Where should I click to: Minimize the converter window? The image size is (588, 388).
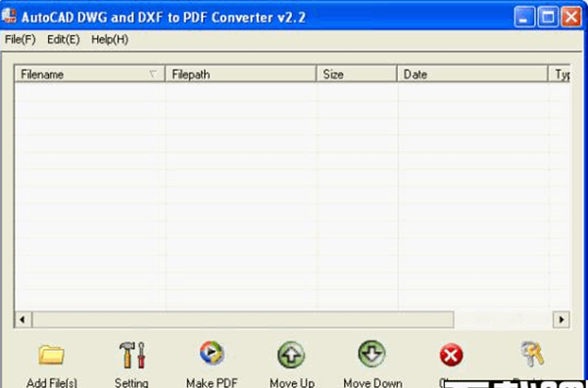click(x=524, y=17)
